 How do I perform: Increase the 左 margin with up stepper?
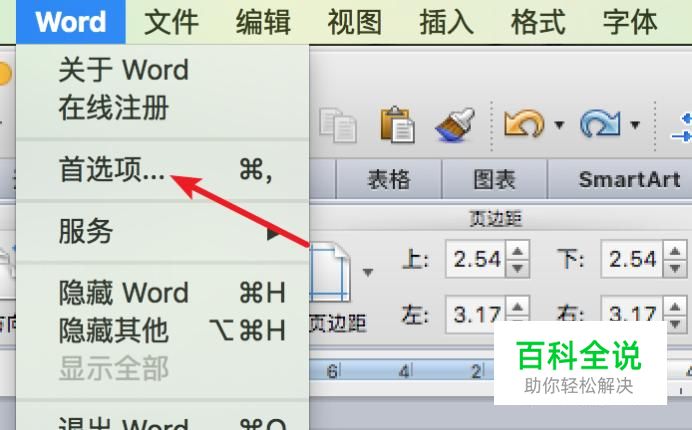(x=517, y=306)
